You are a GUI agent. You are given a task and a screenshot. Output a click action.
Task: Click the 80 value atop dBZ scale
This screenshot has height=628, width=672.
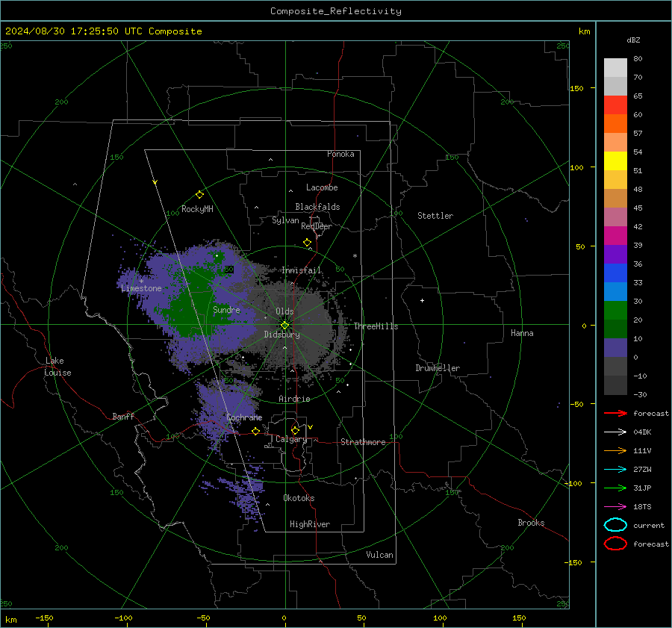point(638,59)
